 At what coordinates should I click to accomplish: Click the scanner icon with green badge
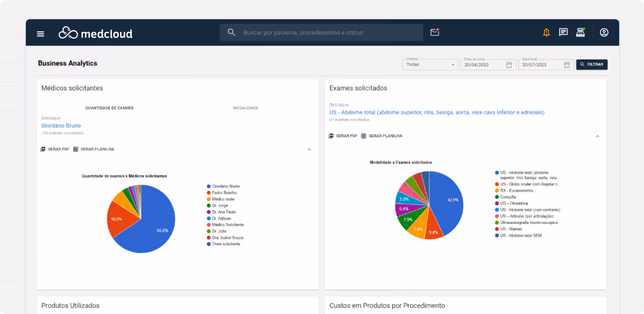[x=580, y=32]
